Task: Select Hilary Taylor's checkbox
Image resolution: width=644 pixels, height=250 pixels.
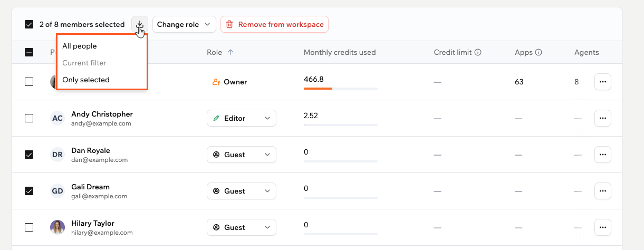Action: pyautogui.click(x=29, y=227)
